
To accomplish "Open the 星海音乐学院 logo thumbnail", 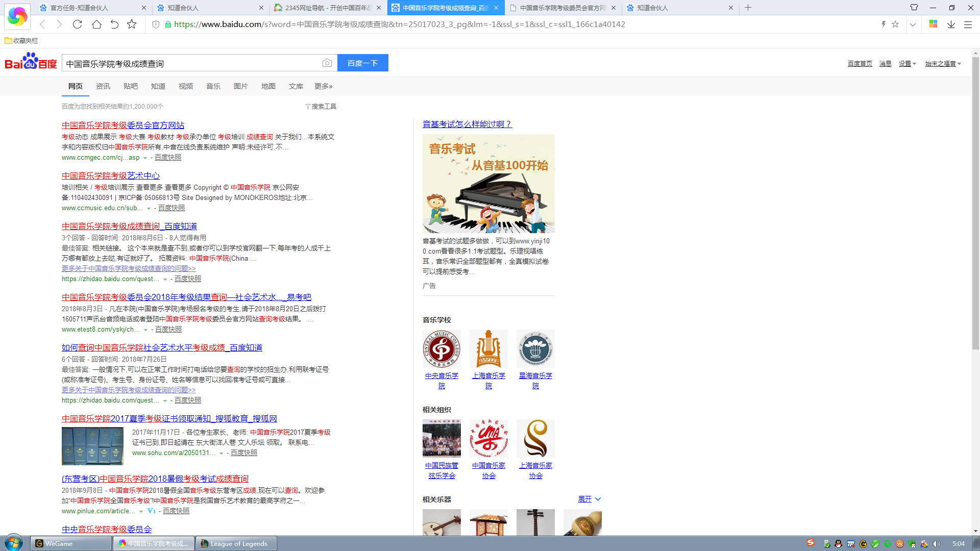I will coord(535,349).
